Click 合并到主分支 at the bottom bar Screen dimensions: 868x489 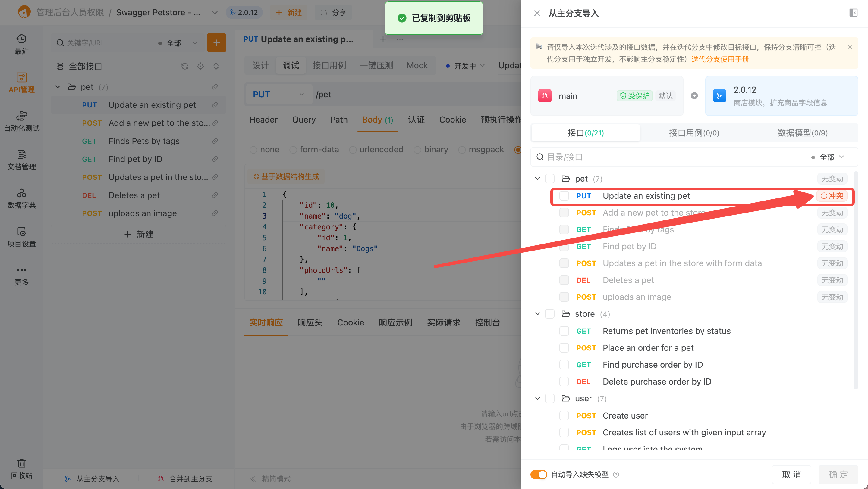(185, 479)
